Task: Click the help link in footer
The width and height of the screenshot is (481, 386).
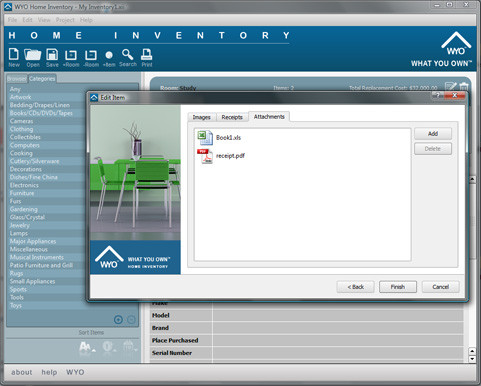Action: point(49,372)
